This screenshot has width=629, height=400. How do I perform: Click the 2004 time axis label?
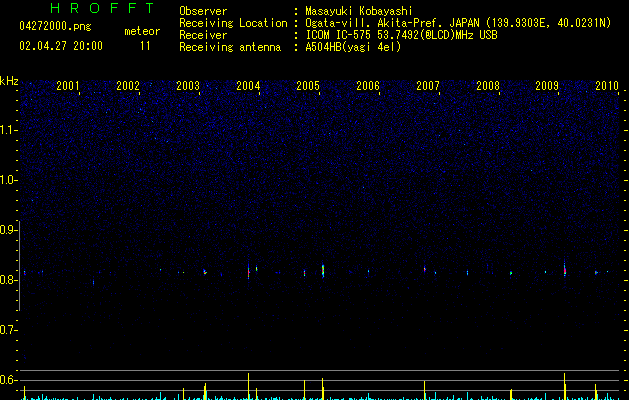tap(248, 86)
